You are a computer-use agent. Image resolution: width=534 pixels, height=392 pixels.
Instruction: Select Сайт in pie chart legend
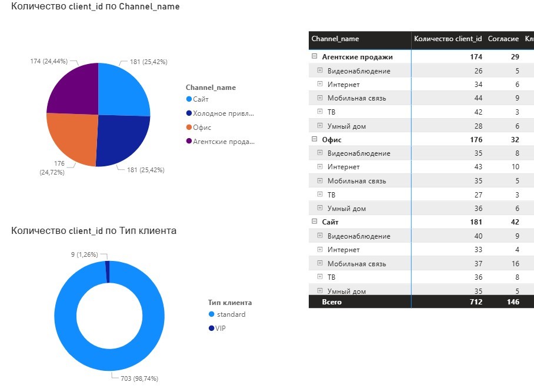201,99
